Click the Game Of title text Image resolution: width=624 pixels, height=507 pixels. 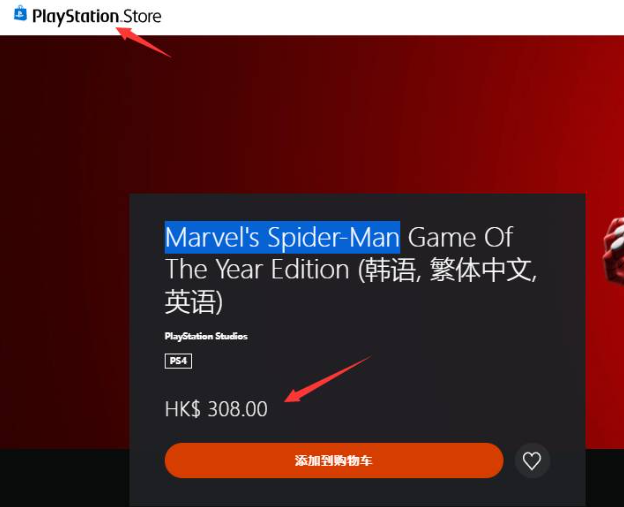coord(460,237)
